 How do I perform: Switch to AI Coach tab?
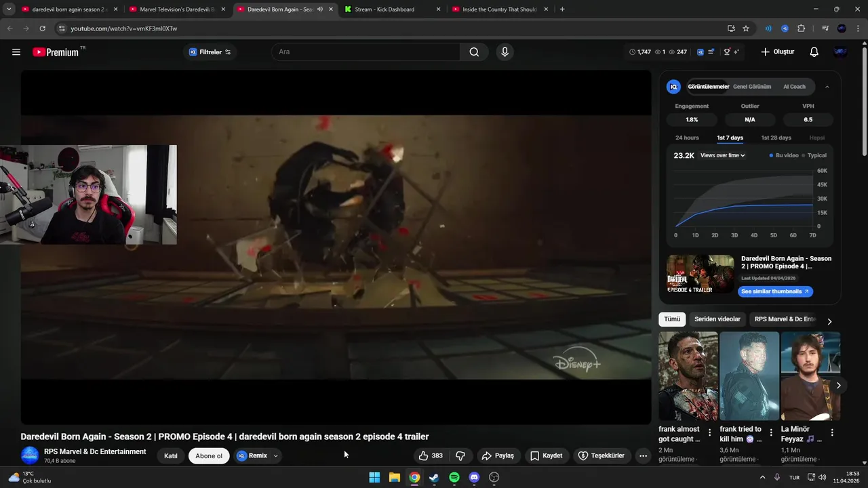pyautogui.click(x=794, y=87)
